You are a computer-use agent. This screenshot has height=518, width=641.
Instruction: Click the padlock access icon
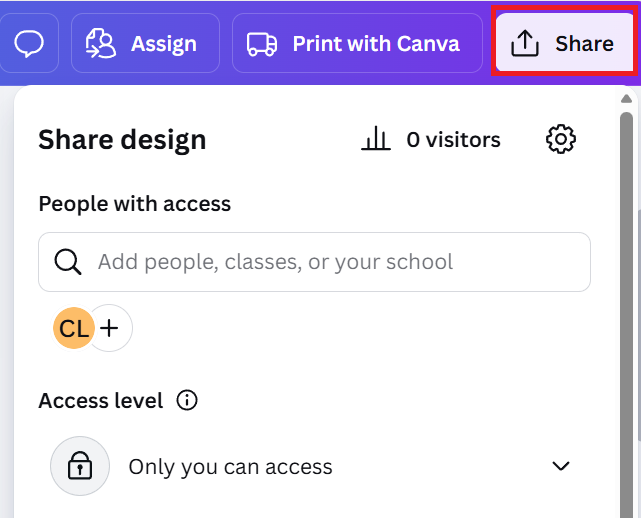click(x=80, y=466)
